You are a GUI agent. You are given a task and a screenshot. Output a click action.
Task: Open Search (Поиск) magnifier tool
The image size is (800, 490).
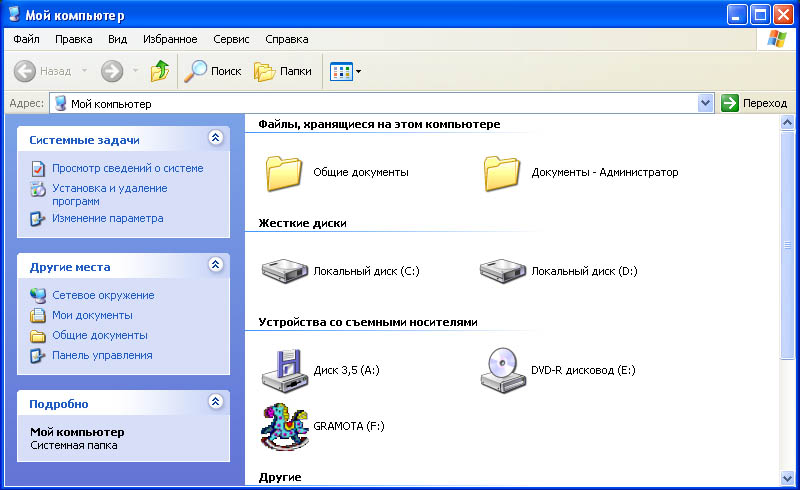click(212, 71)
